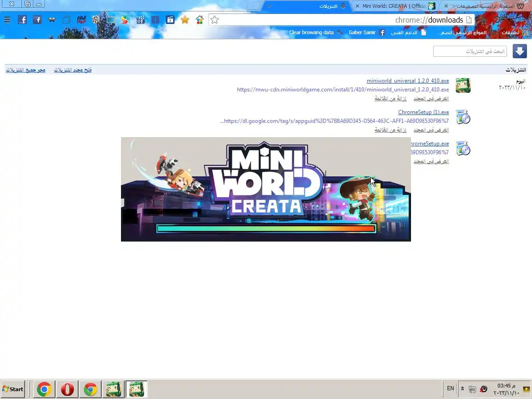
Task: Show ChromeSetup (1).exe in folder
Action: [431, 130]
